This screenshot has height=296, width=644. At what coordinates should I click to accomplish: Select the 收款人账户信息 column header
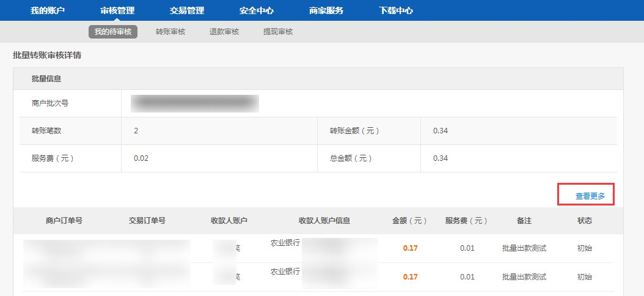coord(324,221)
